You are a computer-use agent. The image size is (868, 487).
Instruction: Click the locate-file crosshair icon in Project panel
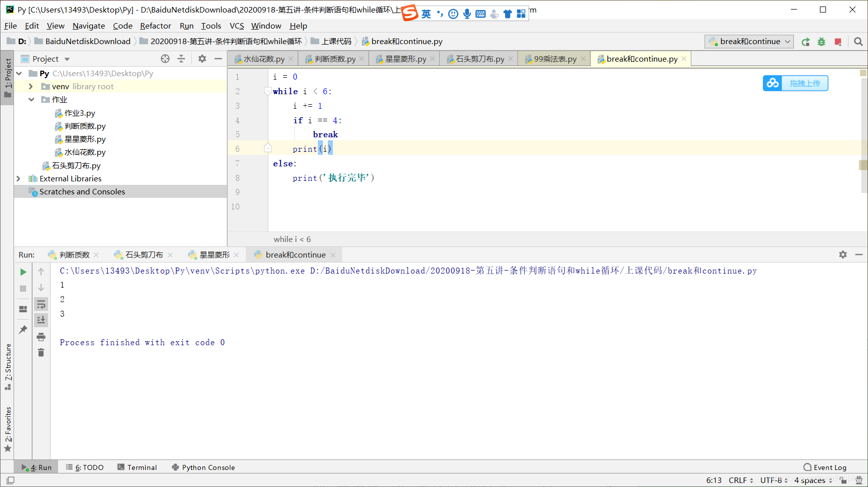165,59
